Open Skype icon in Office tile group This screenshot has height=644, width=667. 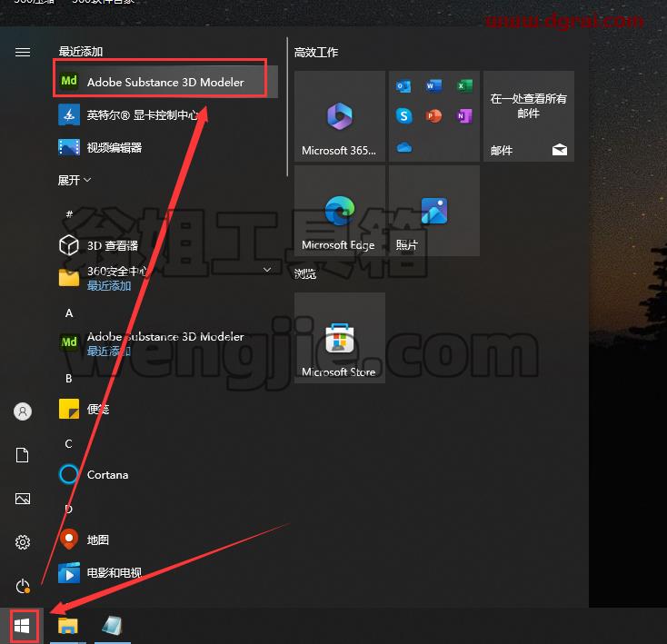coord(403,115)
